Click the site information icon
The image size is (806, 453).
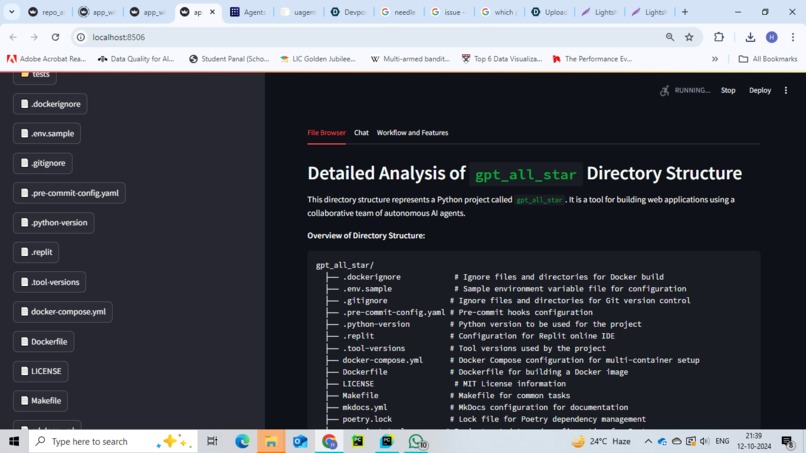81,37
